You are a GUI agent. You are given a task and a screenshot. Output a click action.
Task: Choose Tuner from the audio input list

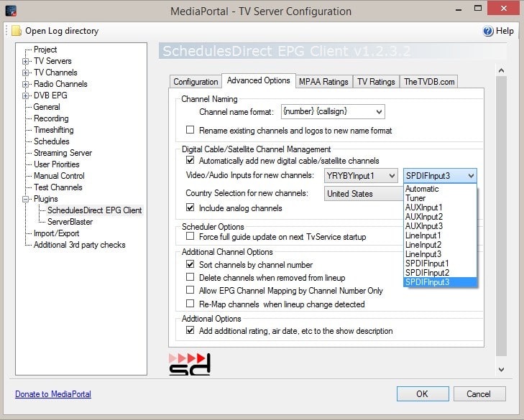point(415,198)
